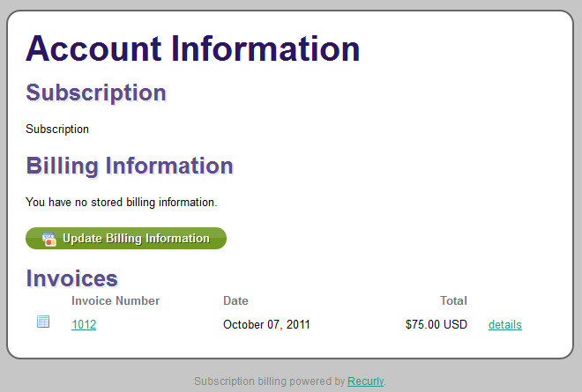View details of the October invoice

pyautogui.click(x=504, y=324)
